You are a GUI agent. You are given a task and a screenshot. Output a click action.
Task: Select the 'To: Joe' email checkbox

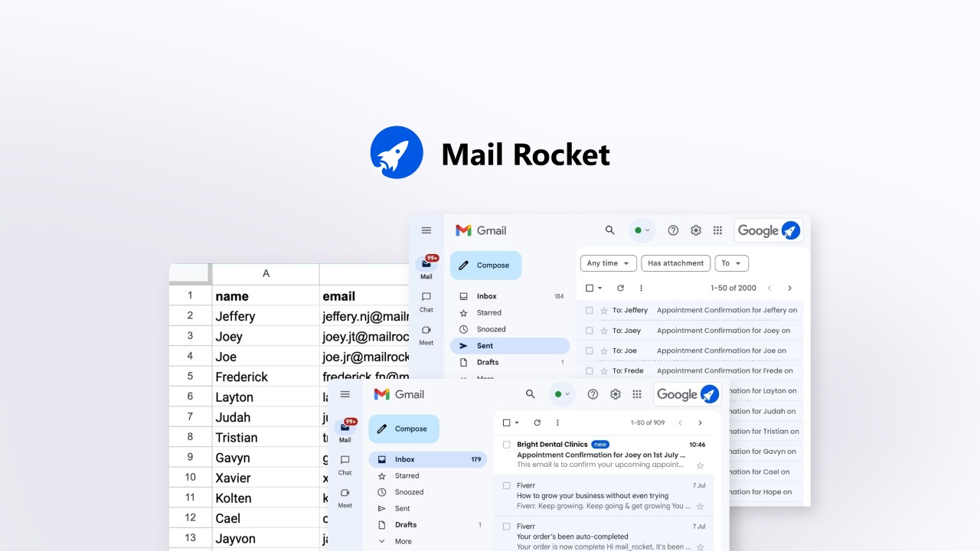click(590, 350)
